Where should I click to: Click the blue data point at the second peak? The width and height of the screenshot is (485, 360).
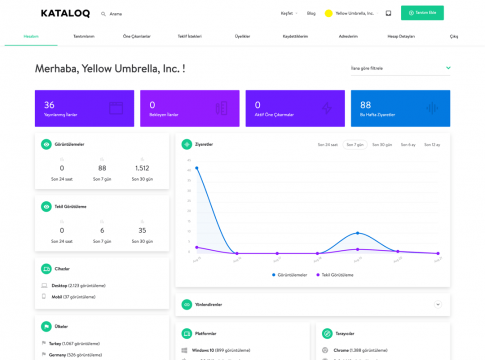point(358,233)
